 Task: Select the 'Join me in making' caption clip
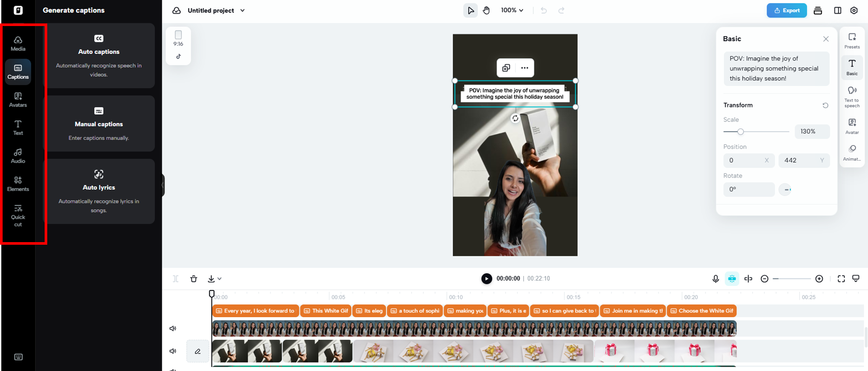633,311
